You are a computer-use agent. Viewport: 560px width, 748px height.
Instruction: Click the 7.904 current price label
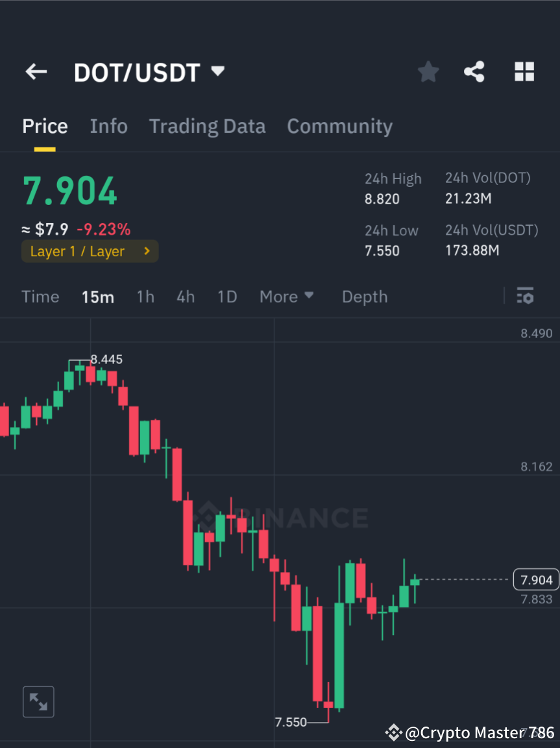click(x=535, y=579)
